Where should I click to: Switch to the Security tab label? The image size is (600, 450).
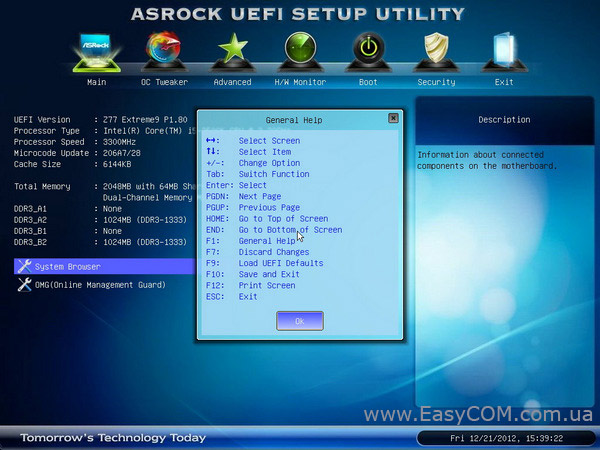click(x=436, y=82)
